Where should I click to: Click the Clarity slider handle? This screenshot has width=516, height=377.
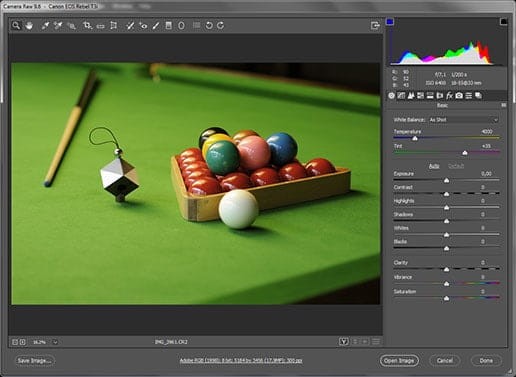[x=447, y=269]
